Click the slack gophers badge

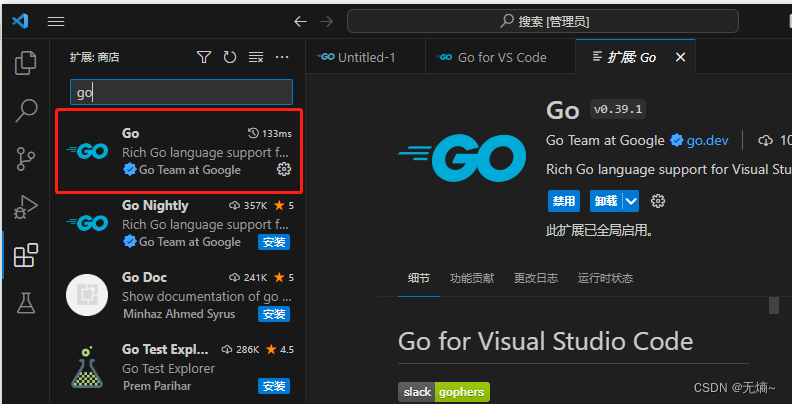pos(444,392)
